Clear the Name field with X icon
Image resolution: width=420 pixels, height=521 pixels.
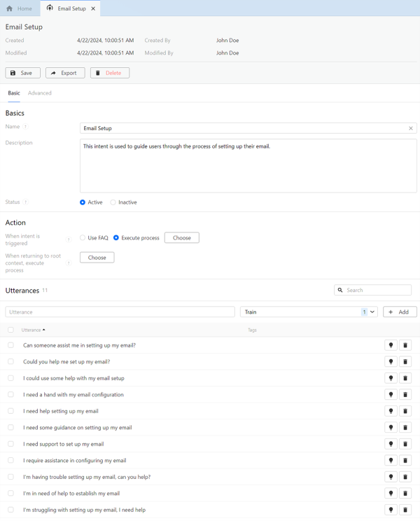411,128
